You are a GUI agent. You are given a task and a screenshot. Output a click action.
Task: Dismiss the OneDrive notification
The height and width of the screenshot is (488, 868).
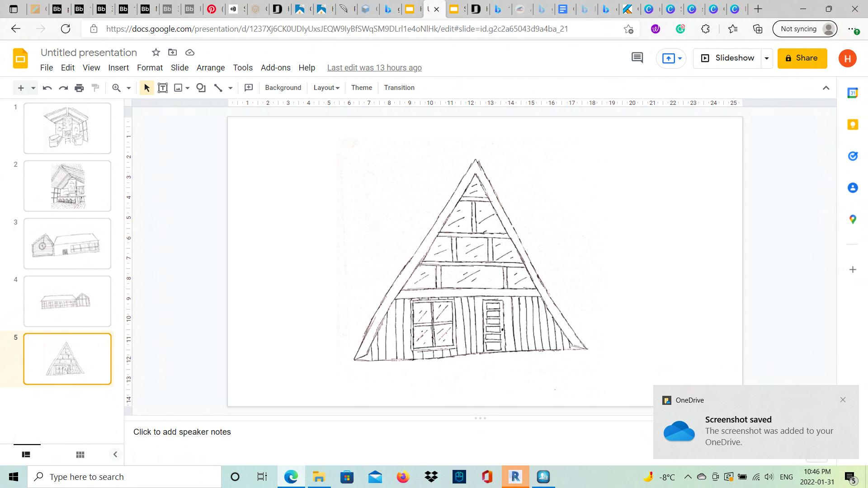(843, 400)
